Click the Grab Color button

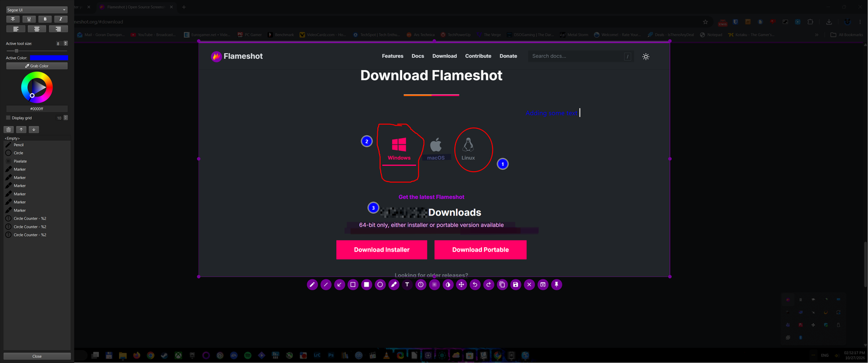37,66
